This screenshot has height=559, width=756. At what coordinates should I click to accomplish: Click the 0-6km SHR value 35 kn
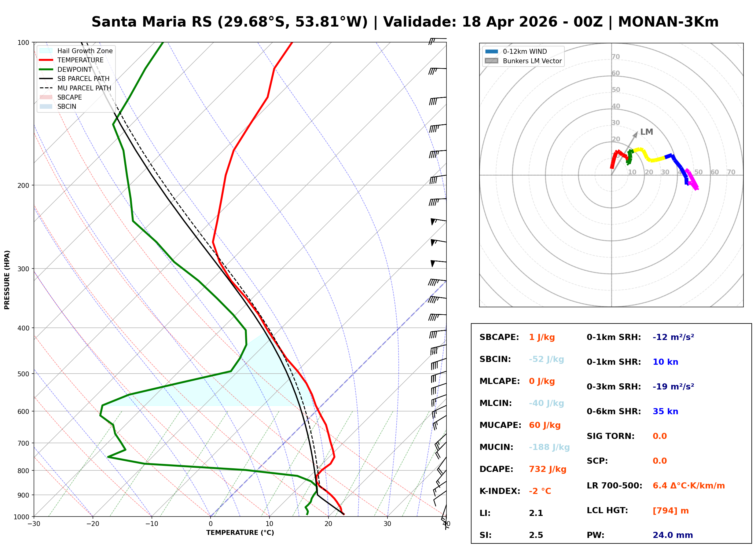[x=665, y=411]
